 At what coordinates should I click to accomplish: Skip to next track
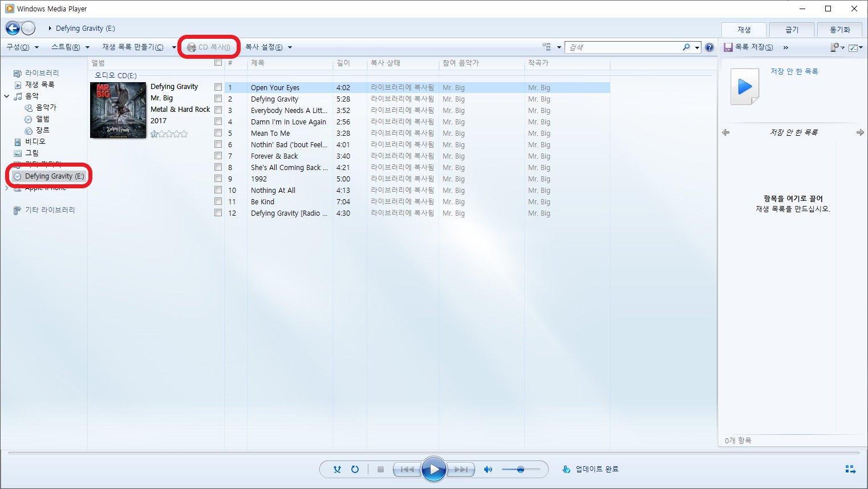pos(460,469)
